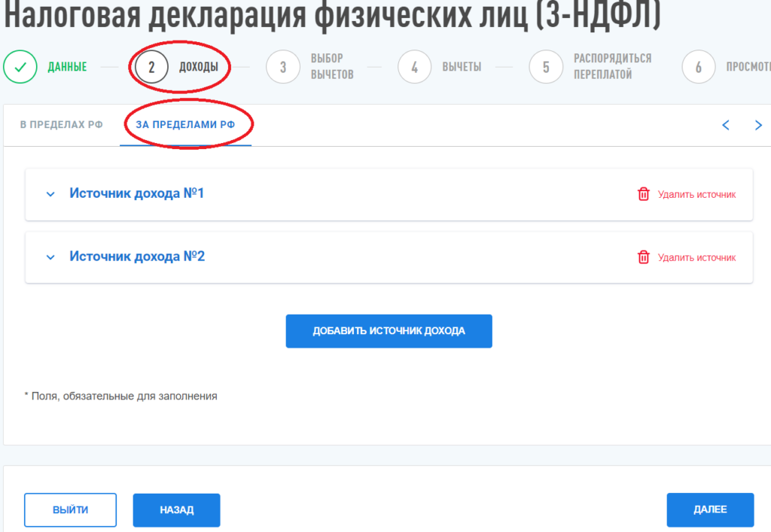This screenshot has width=771, height=532.
Task: Click trash icon for Источник дохода №1
Action: coord(644,194)
